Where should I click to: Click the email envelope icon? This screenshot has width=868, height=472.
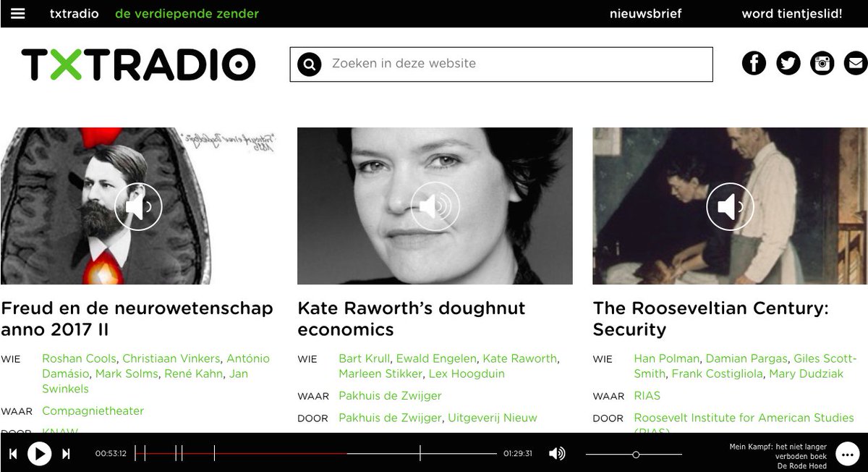(x=856, y=64)
